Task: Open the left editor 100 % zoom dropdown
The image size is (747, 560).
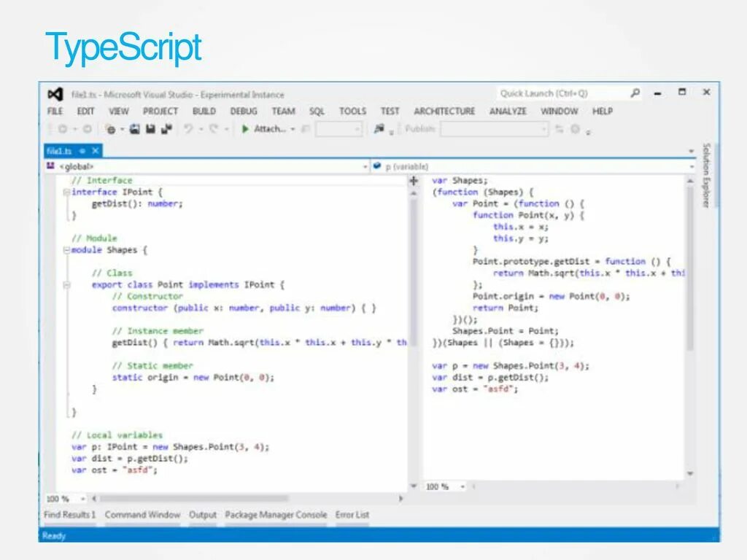Action: [x=82, y=499]
